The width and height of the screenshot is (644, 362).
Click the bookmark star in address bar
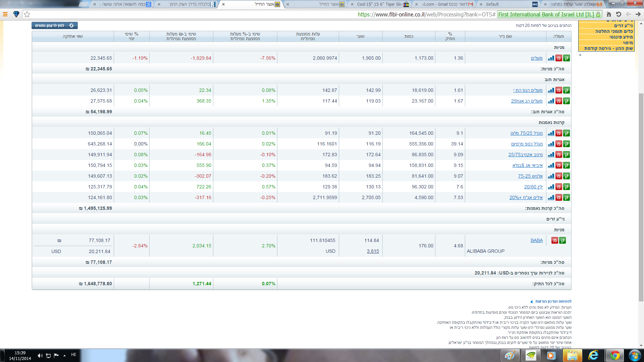tap(27, 14)
